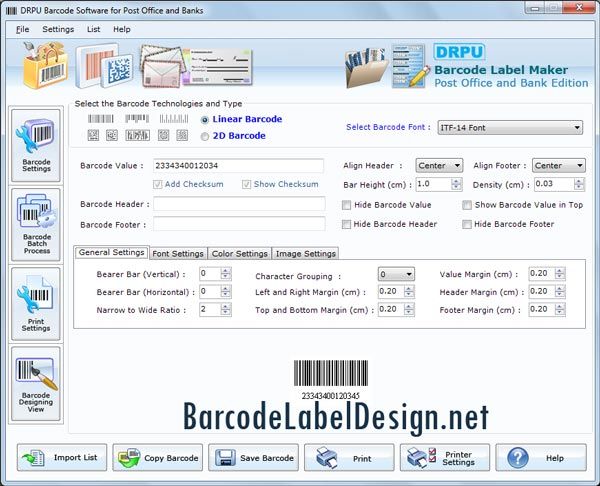Check Show Barcode Value in Top

[x=467, y=205]
